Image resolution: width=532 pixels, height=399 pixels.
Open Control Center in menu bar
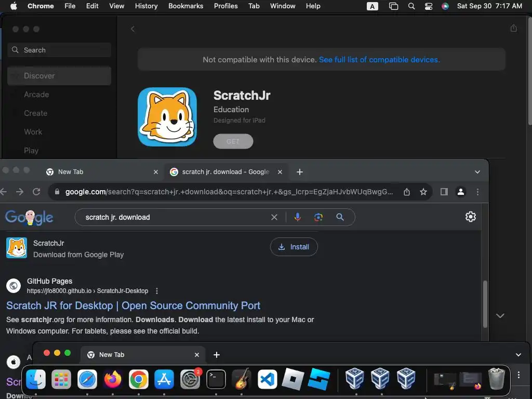coord(429,6)
